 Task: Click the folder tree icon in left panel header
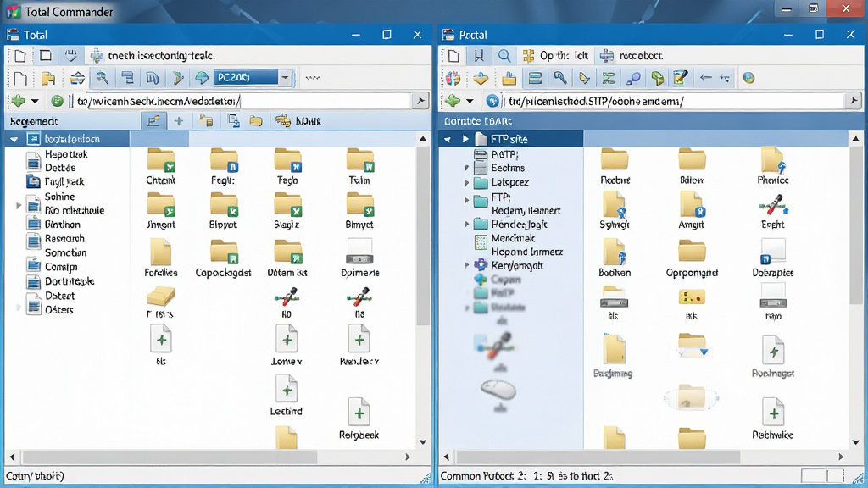pyautogui.click(x=206, y=121)
